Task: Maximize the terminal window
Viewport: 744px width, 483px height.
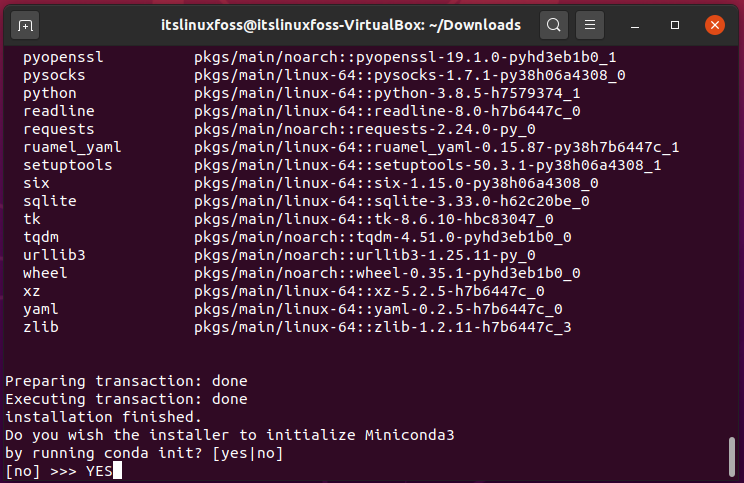Action: pyautogui.click(x=675, y=25)
